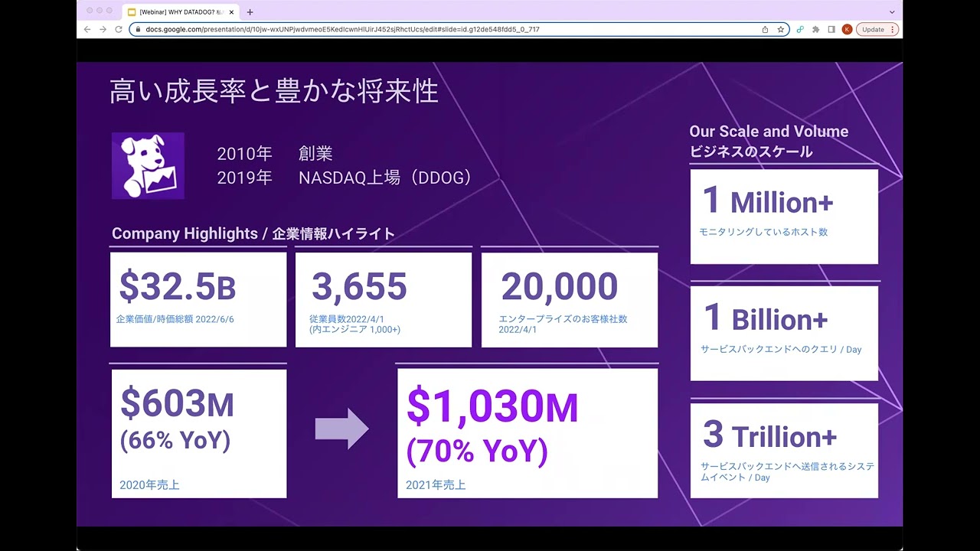Click the share icon in address bar
Viewport: 980px width, 551px height.
765,29
